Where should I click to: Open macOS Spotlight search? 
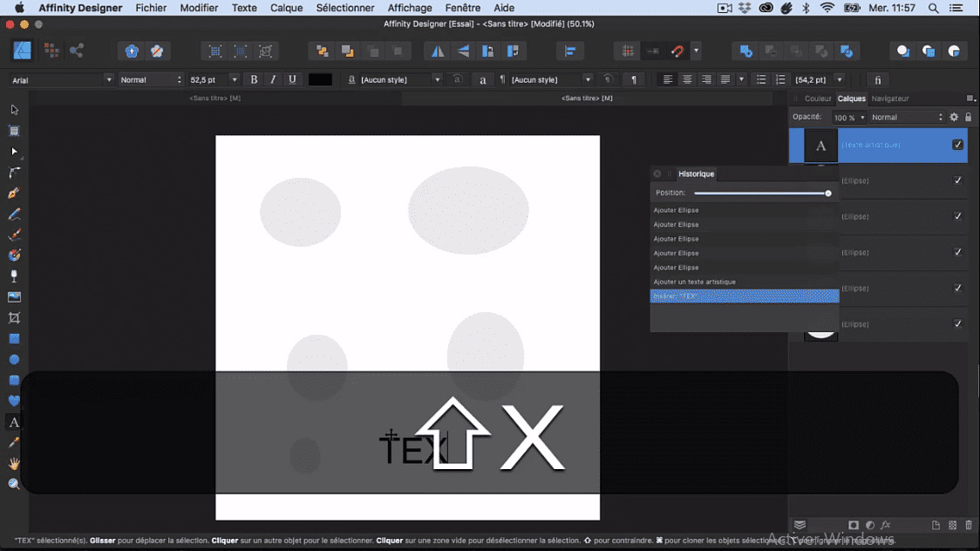(934, 8)
